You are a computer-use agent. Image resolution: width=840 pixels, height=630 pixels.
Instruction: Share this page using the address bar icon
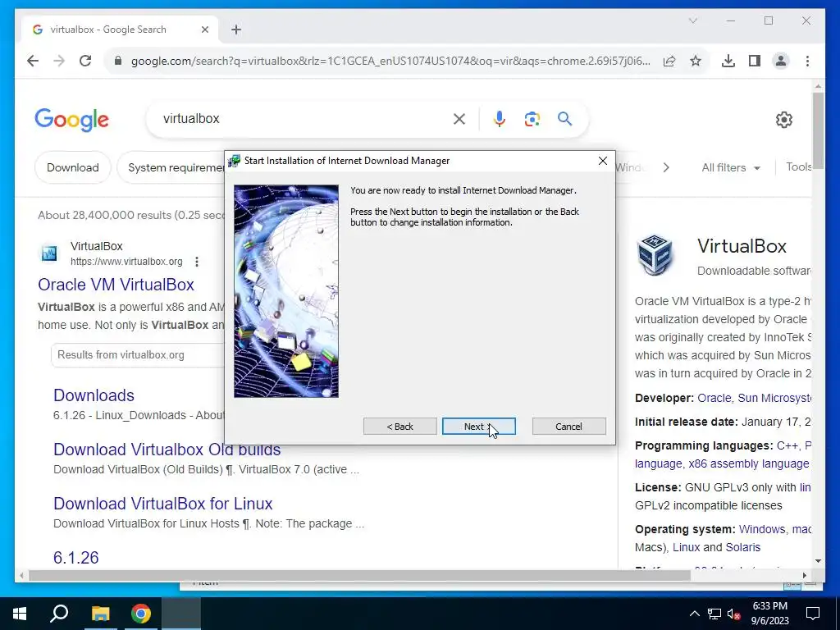pyautogui.click(x=669, y=61)
